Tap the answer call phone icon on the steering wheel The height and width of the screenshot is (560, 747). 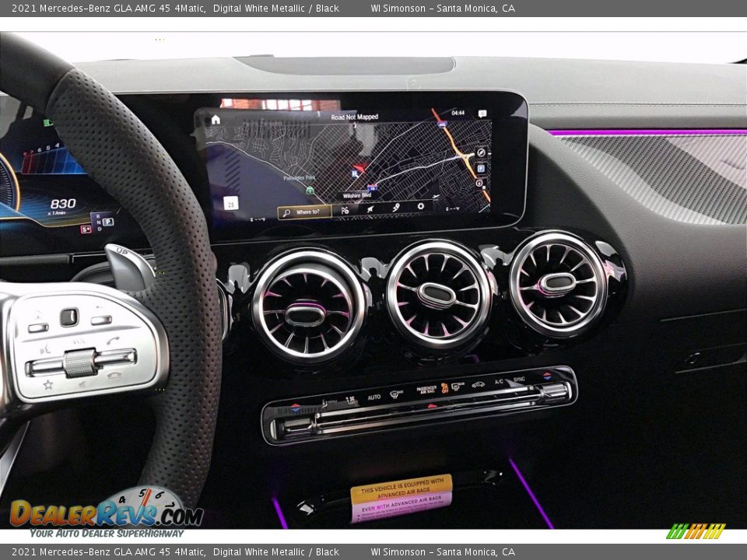click(x=114, y=341)
